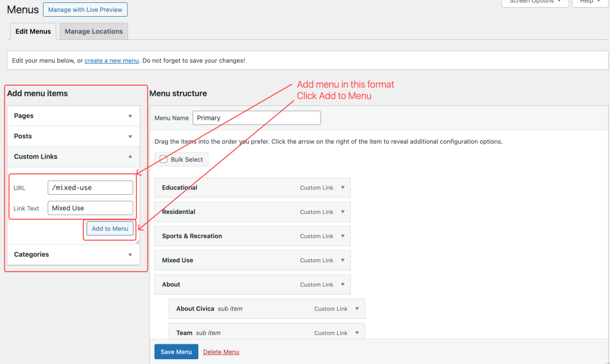
Task: Switch to the Manage Locations tab
Action: (94, 32)
